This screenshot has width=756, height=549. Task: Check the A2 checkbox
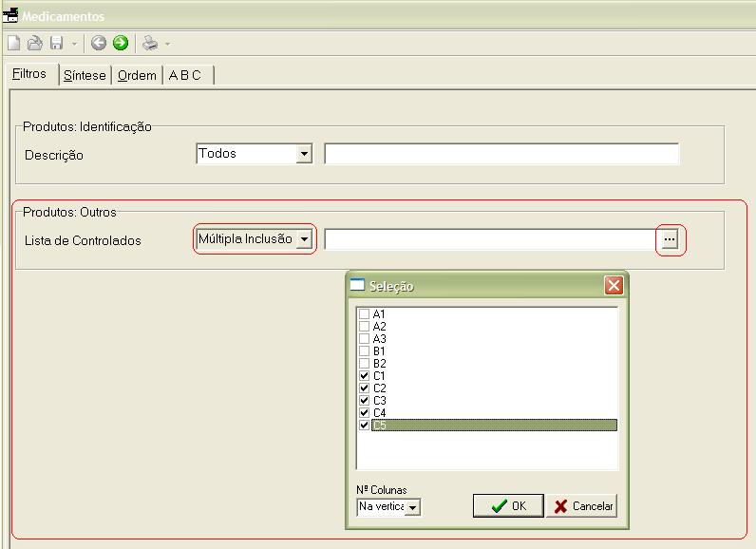point(364,327)
